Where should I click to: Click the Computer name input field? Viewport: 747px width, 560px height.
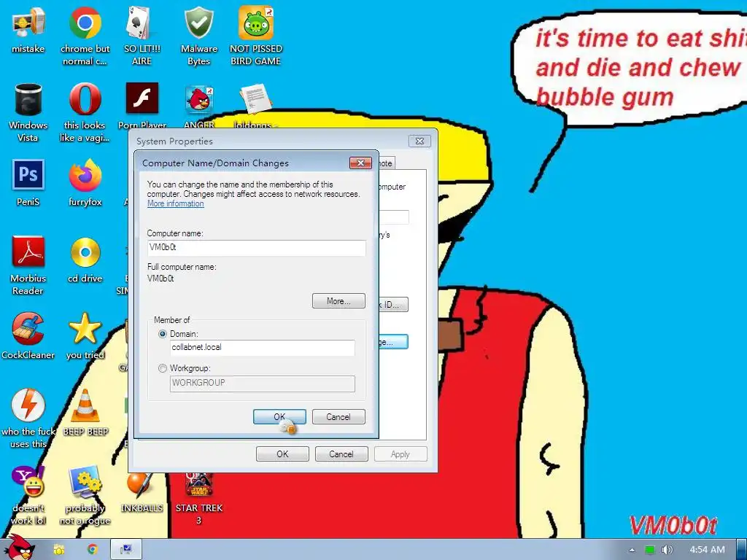tap(256, 248)
